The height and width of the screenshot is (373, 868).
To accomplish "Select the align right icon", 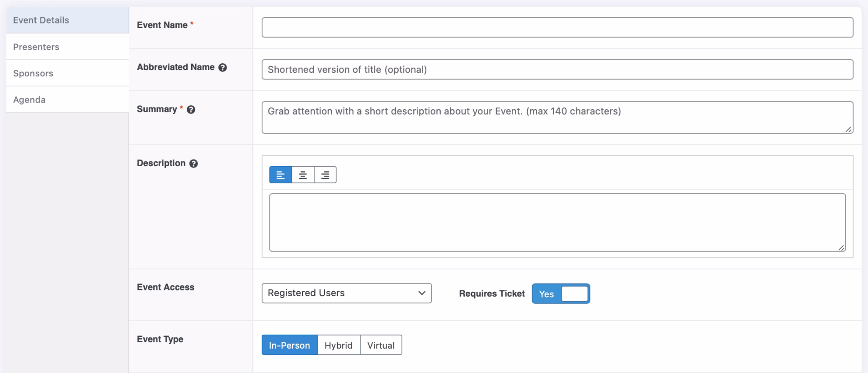I will (325, 175).
